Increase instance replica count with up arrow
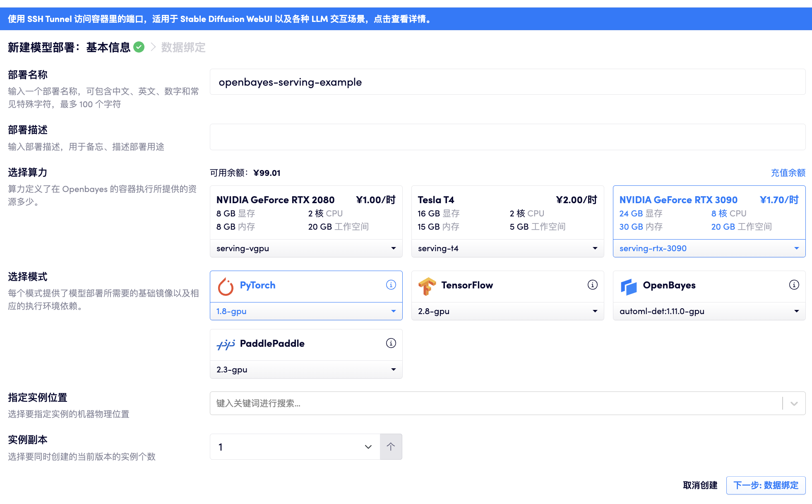 [391, 446]
